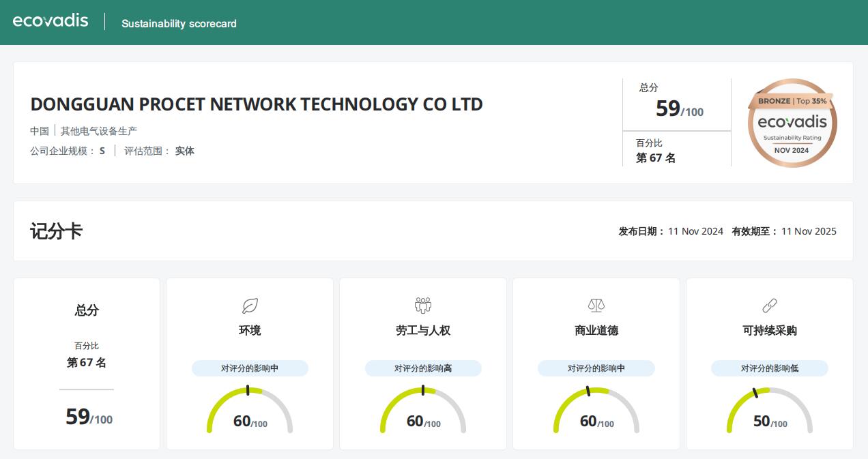Click 第 67 名 in the 总分 card
This screenshot has height=459, width=868.
[x=87, y=363]
